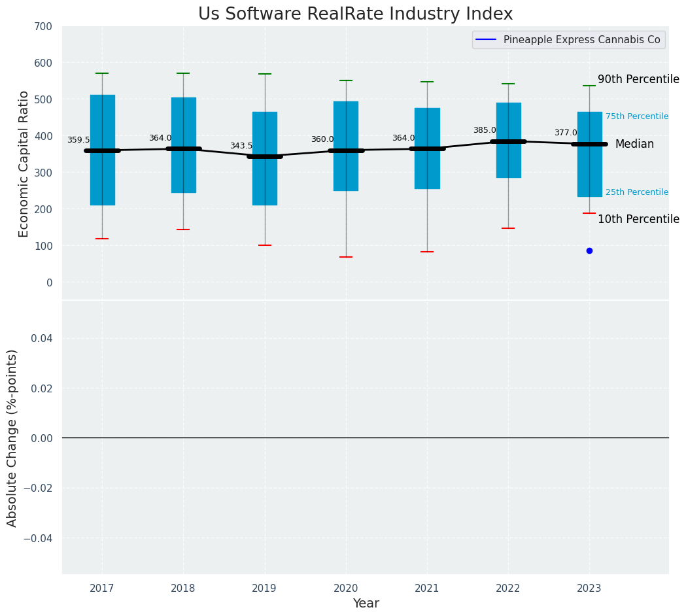Screen dimensions: 686x616
Task: Click the blue line swatch in the legend
Action: (x=487, y=40)
